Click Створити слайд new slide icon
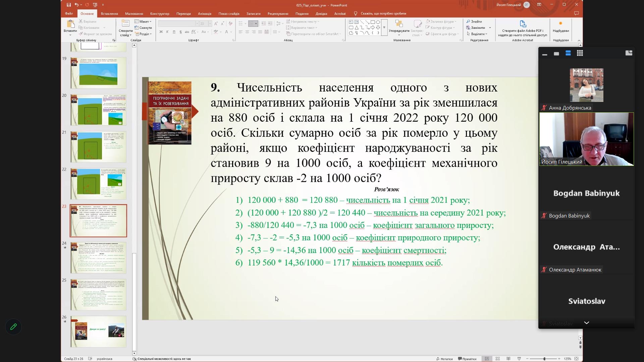Image resolution: width=644 pixels, height=362 pixels. [x=125, y=23]
